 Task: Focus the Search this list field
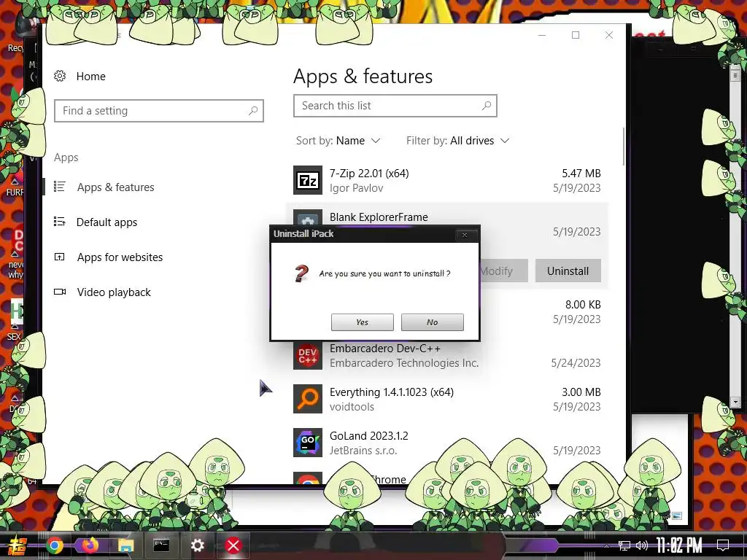pos(395,105)
